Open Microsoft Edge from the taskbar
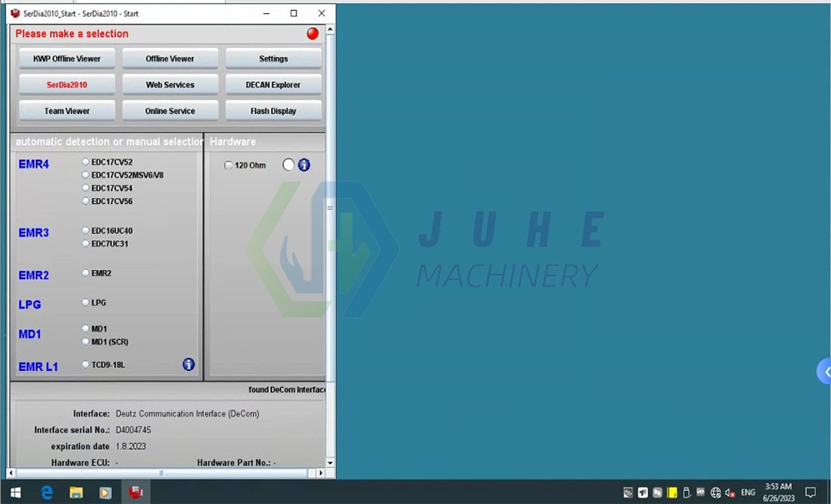 pos(46,492)
